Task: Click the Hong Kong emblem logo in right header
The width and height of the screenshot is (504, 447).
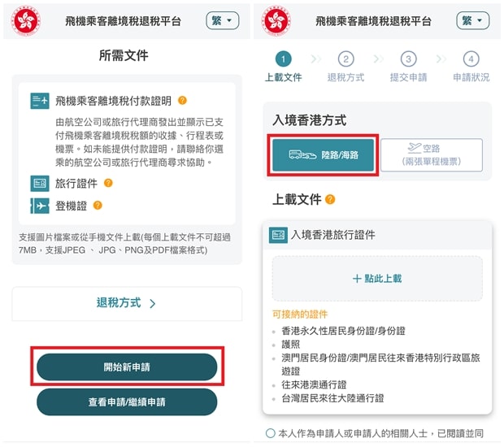Action: click(276, 21)
